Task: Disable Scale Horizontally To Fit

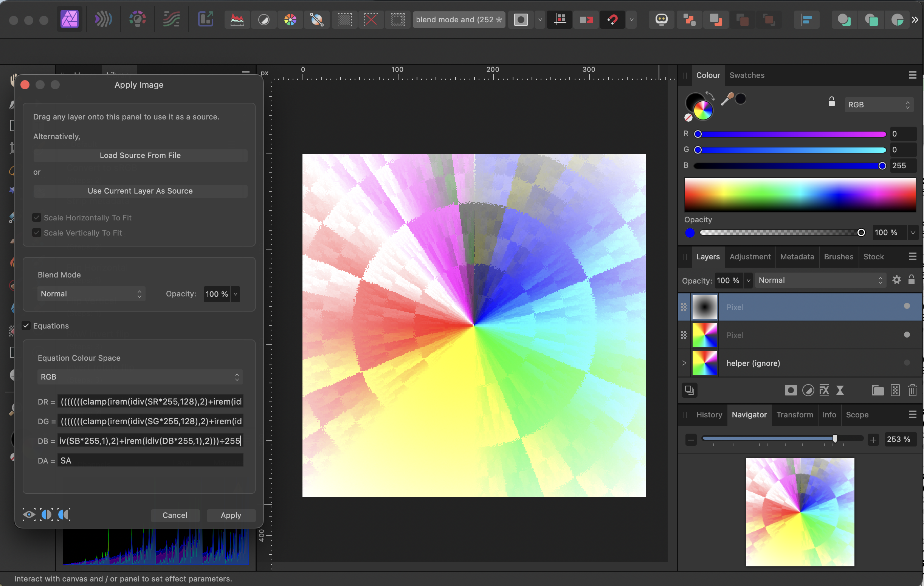Action: [x=36, y=217]
